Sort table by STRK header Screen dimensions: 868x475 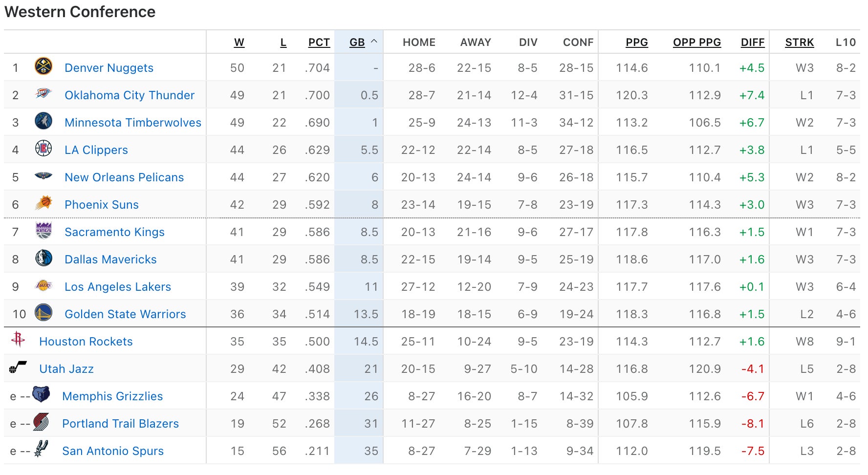(799, 43)
